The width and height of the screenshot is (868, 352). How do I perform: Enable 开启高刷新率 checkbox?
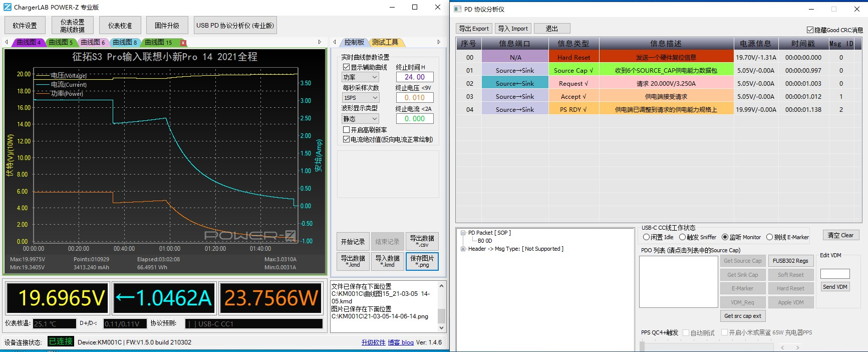click(x=346, y=130)
